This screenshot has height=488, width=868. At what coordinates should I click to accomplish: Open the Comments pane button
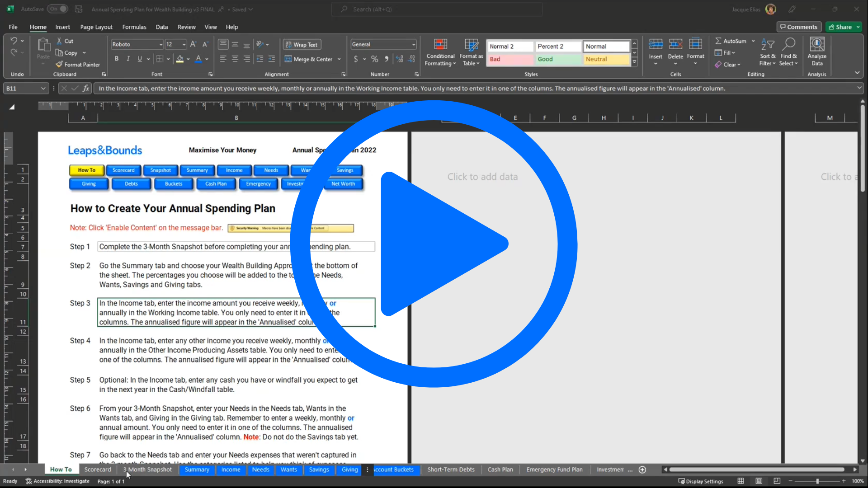click(x=799, y=27)
